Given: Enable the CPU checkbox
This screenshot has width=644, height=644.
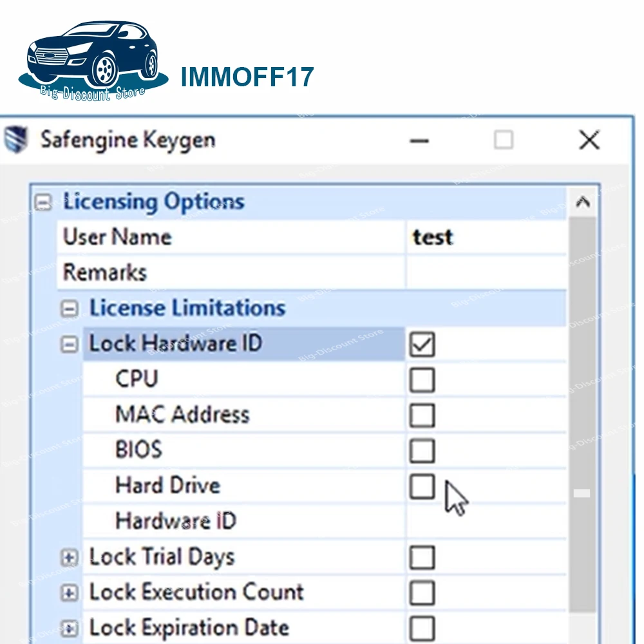Looking at the screenshot, I should pos(422,380).
